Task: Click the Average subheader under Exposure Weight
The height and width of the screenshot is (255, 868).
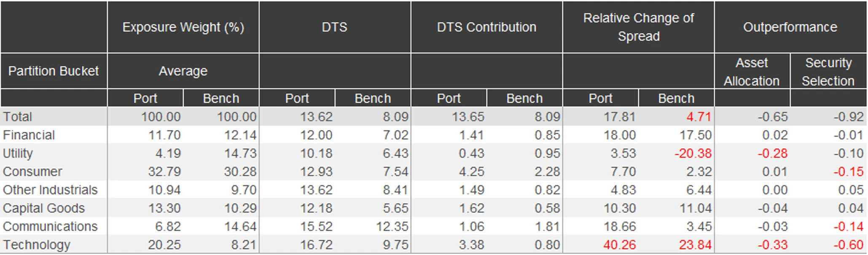Action: pyautogui.click(x=183, y=71)
